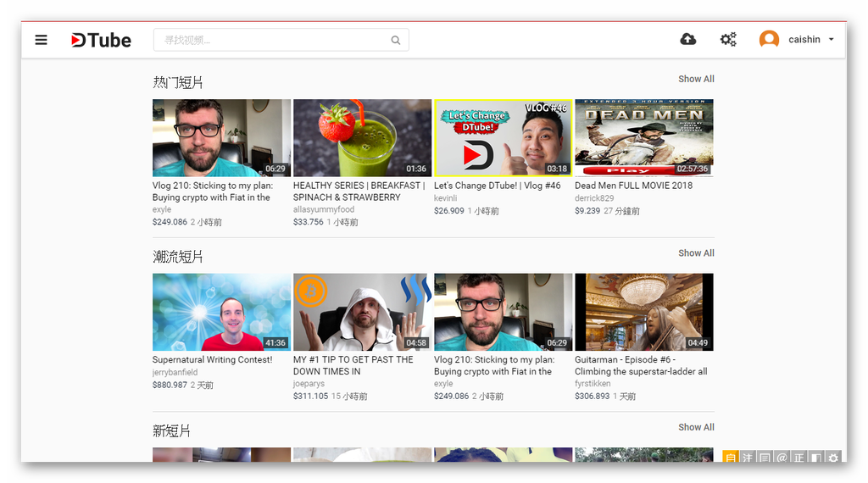Click the caishin profile avatar
This screenshot has height=483, width=868.
tap(769, 39)
